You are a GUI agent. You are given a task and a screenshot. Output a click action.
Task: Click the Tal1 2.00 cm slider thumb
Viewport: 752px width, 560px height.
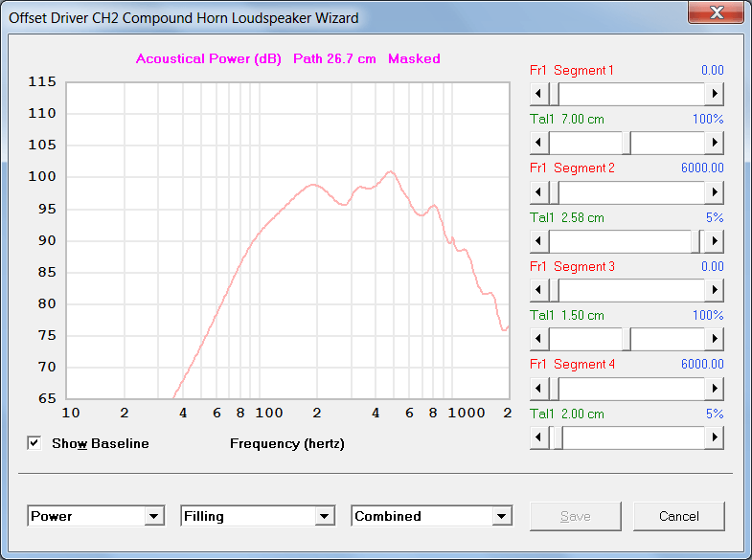pyautogui.click(x=558, y=437)
